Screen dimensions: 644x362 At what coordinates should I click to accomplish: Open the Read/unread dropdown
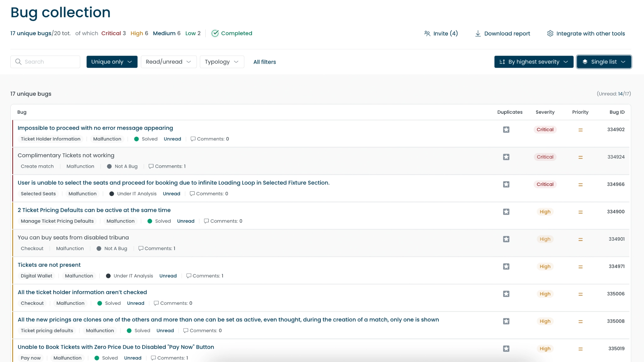(169, 62)
